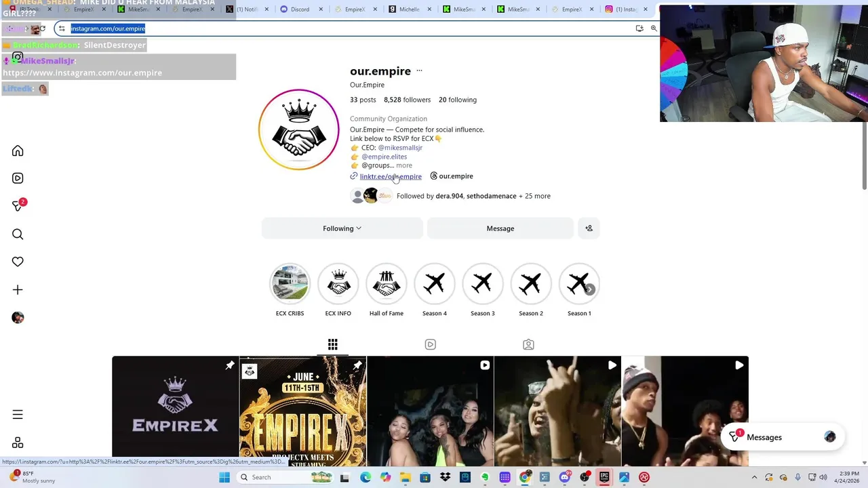
Task: Open Search in the Instagram sidebar
Action: [18, 235]
